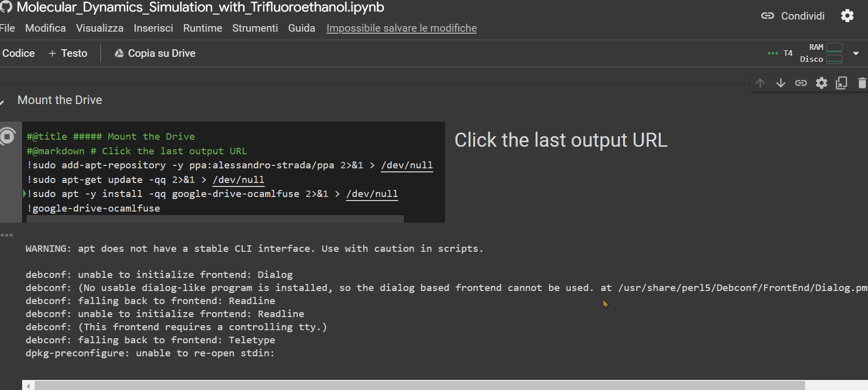Open the File menu
The height and width of the screenshot is (390, 868).
pyautogui.click(x=7, y=28)
